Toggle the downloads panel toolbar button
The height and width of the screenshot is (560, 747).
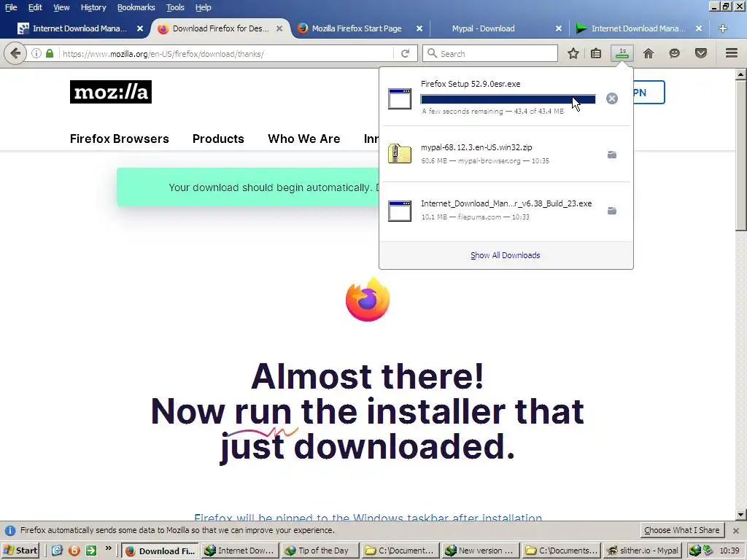coord(622,53)
